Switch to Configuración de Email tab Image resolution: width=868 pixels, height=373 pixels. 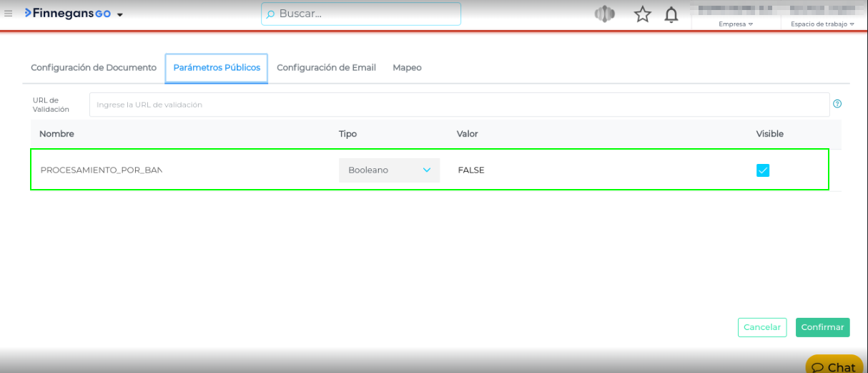click(x=326, y=68)
